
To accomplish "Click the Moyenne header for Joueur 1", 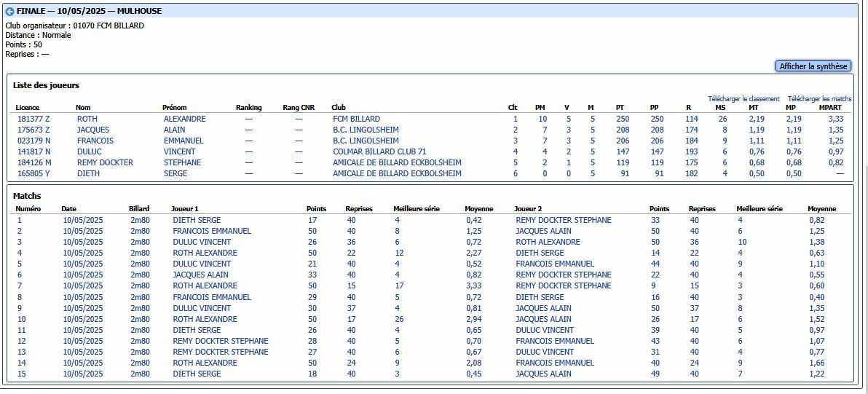I will 478,209.
